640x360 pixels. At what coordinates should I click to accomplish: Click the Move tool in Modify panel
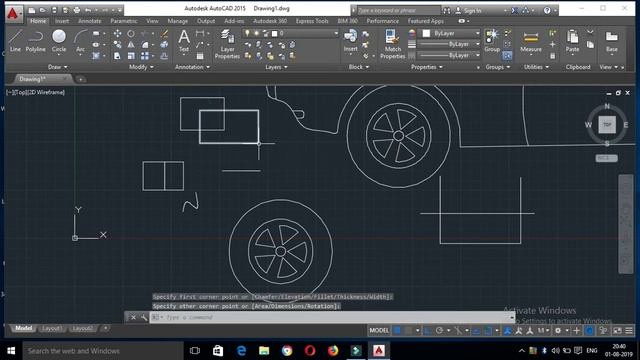tap(117, 33)
